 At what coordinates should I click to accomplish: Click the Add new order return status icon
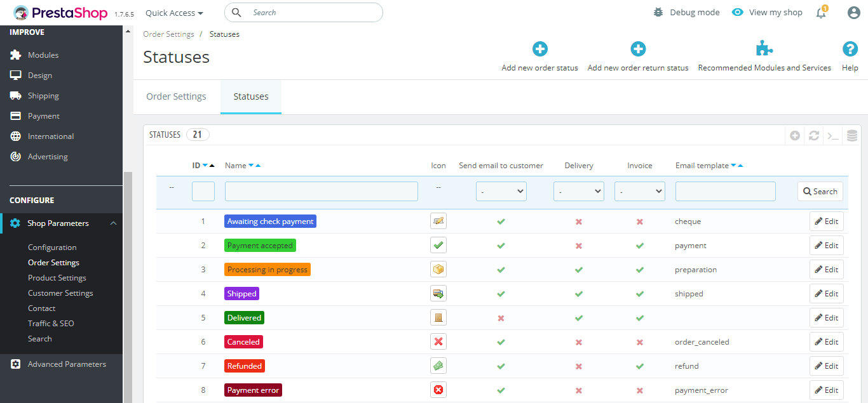(638, 49)
